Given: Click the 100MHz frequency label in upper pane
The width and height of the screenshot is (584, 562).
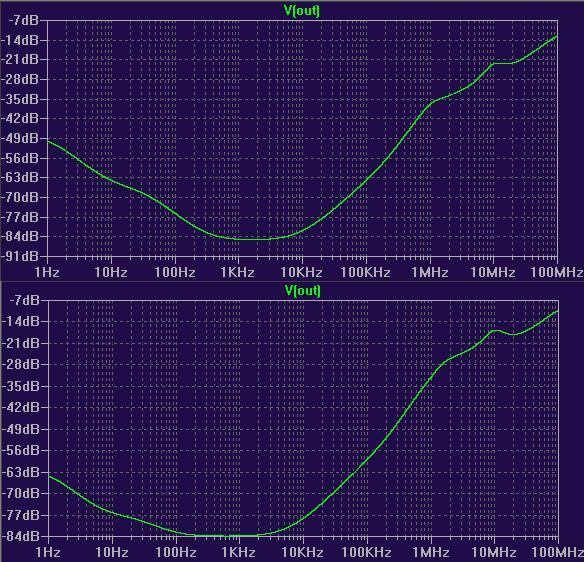Looking at the screenshot, I should [x=557, y=272].
